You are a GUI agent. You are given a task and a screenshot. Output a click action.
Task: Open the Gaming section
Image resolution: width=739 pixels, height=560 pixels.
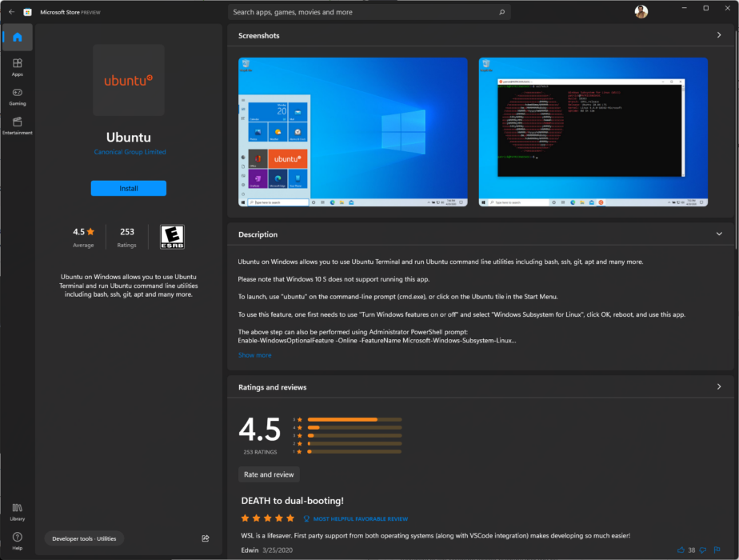[17, 96]
